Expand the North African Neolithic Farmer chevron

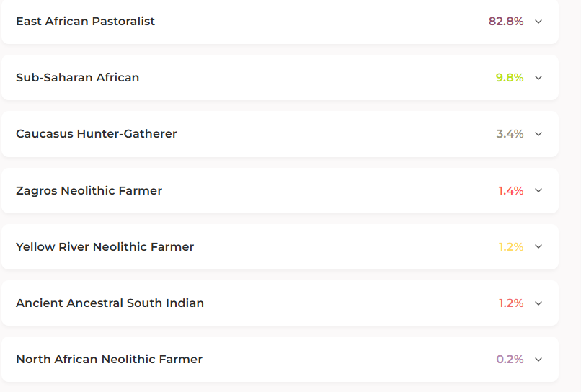click(x=538, y=360)
